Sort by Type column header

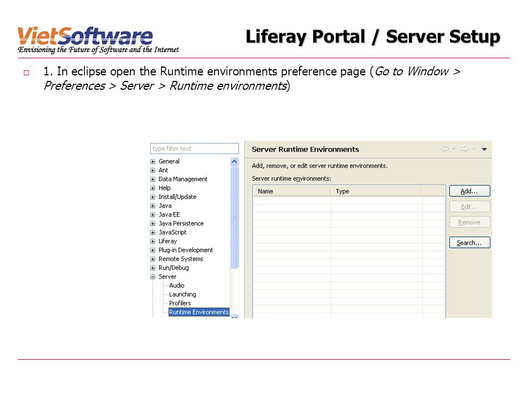[377, 191]
